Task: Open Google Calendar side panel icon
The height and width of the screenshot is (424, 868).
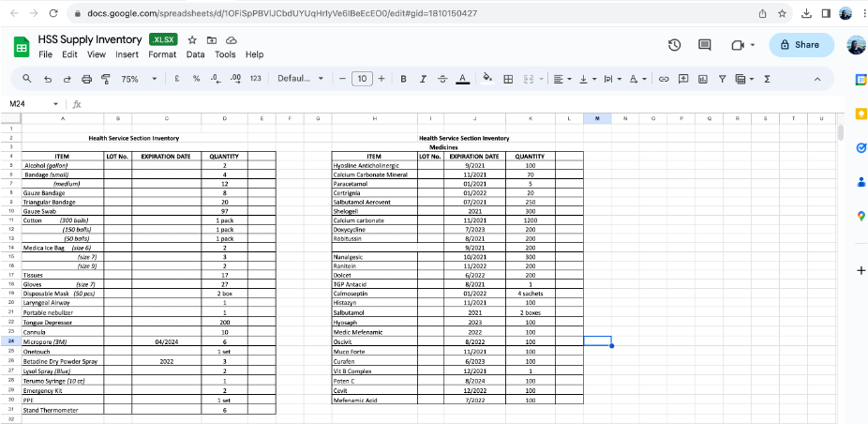Action: tap(861, 81)
